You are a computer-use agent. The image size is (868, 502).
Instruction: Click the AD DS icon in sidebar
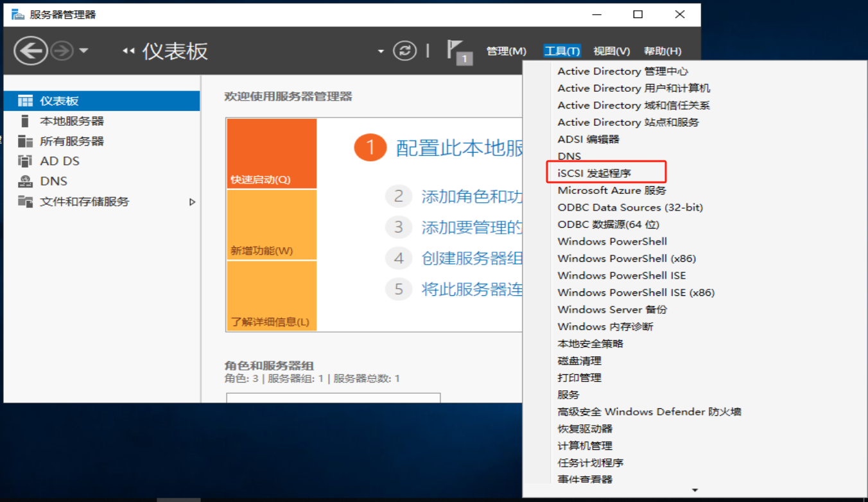click(25, 161)
